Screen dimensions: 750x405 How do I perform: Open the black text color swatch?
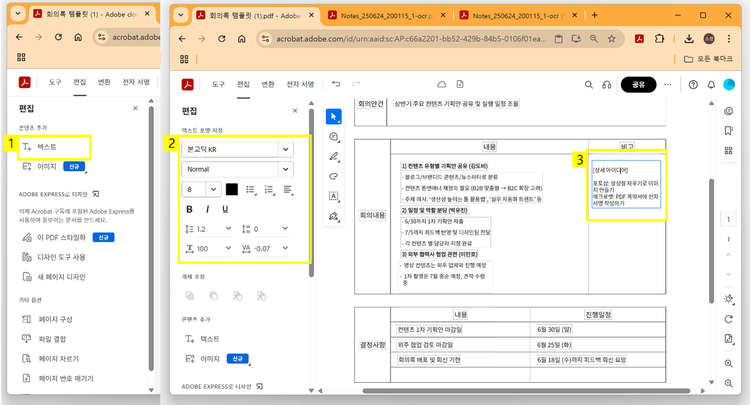click(232, 189)
